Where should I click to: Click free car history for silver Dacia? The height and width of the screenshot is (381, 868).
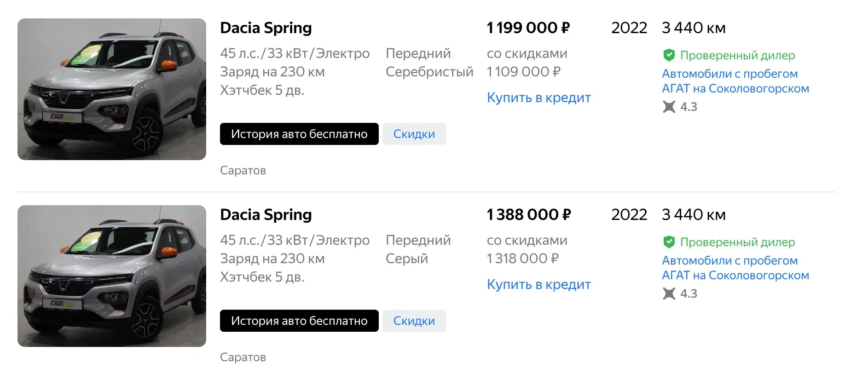click(x=299, y=134)
